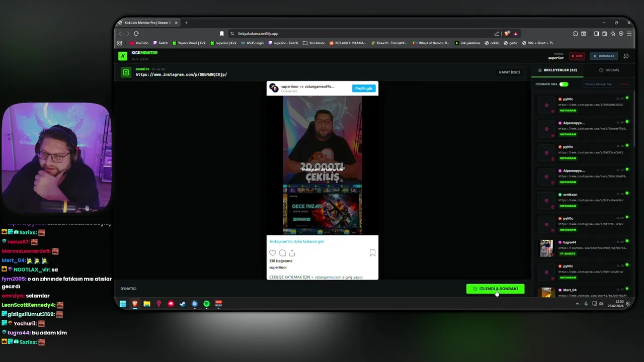This screenshot has height=362, width=644.
Task: Open the Draw It! bookmark
Action: 389,43
